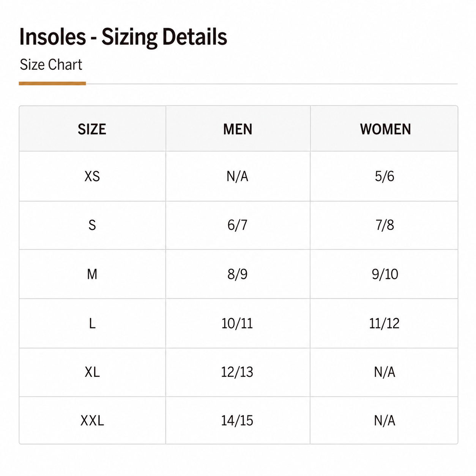This screenshot has width=476, height=476.
Task: Click the women's 5/6 cell
Action: (x=384, y=176)
